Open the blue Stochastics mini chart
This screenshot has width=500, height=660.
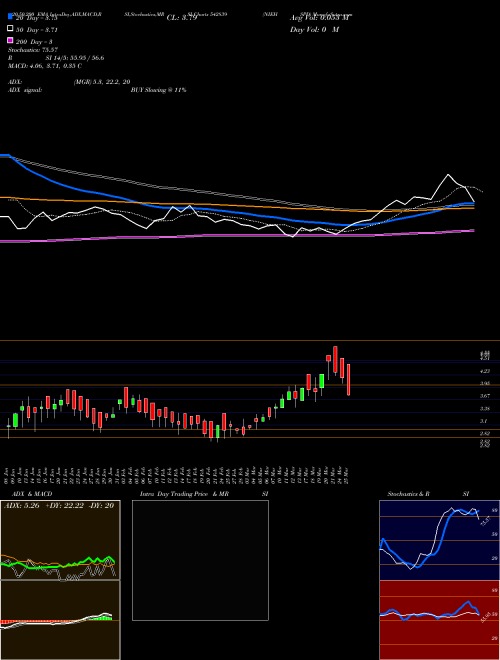tap(439, 540)
